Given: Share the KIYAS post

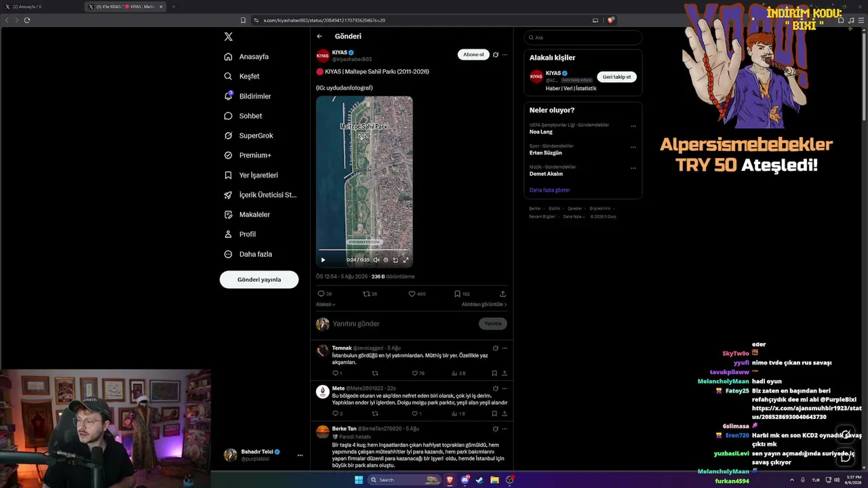Looking at the screenshot, I should (x=502, y=294).
